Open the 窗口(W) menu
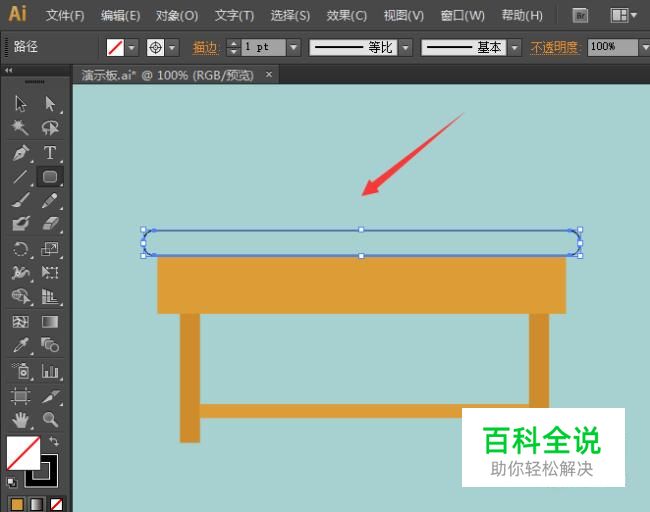650x512 pixels. [462, 16]
